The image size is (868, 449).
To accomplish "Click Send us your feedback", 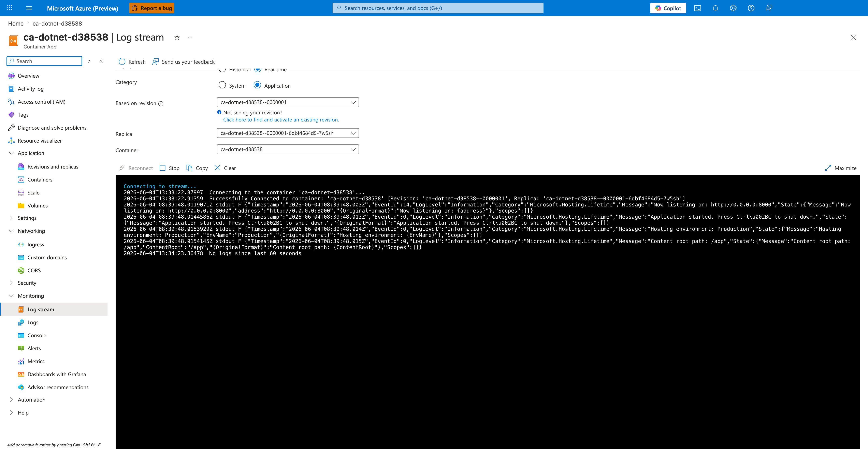I will [x=183, y=62].
